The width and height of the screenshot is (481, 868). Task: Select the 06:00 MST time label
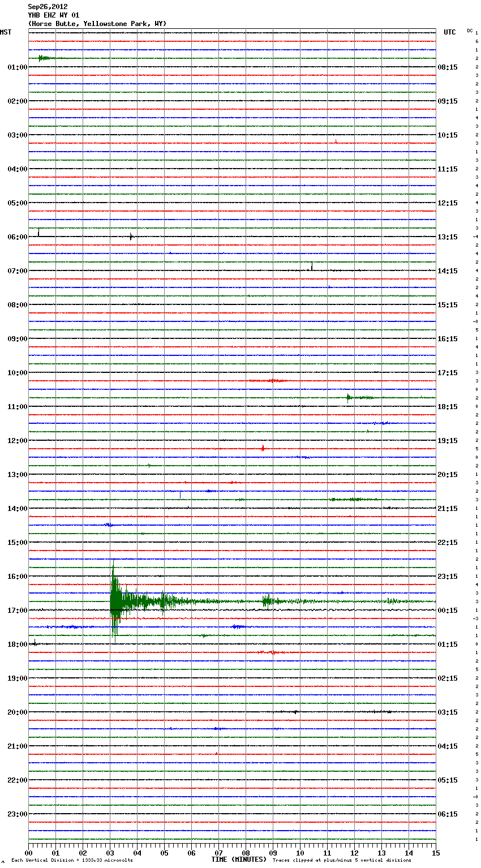(x=18, y=237)
